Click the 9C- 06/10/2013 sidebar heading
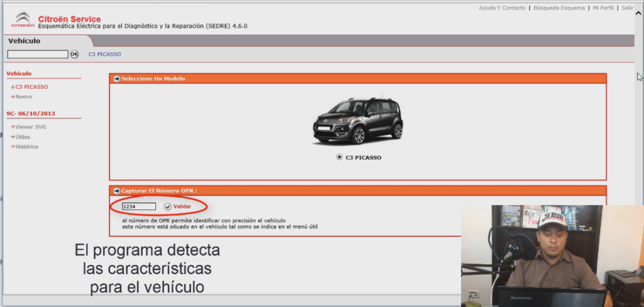Screen dimensions: 644x307 pos(31,113)
